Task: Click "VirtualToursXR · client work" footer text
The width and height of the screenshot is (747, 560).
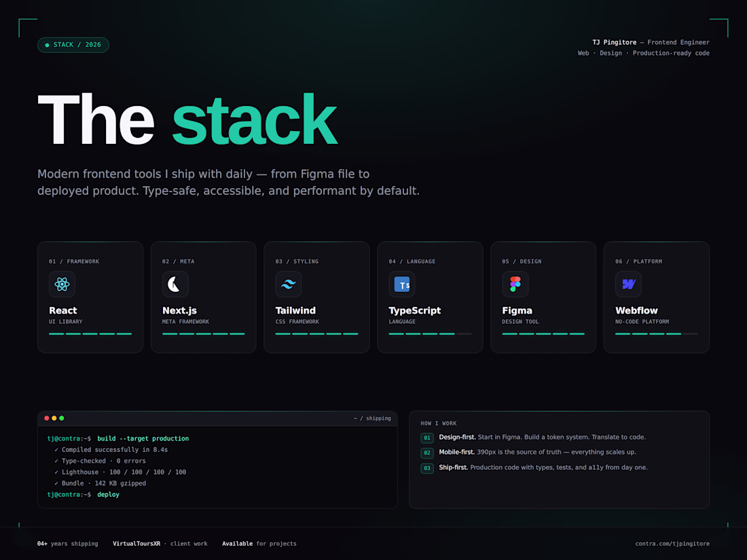Action: [x=160, y=543]
